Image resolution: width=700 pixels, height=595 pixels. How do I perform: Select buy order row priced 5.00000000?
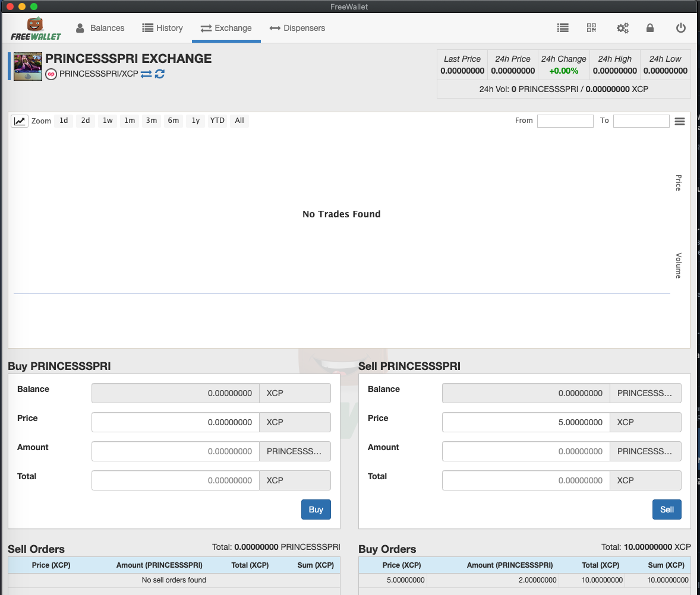point(525,580)
